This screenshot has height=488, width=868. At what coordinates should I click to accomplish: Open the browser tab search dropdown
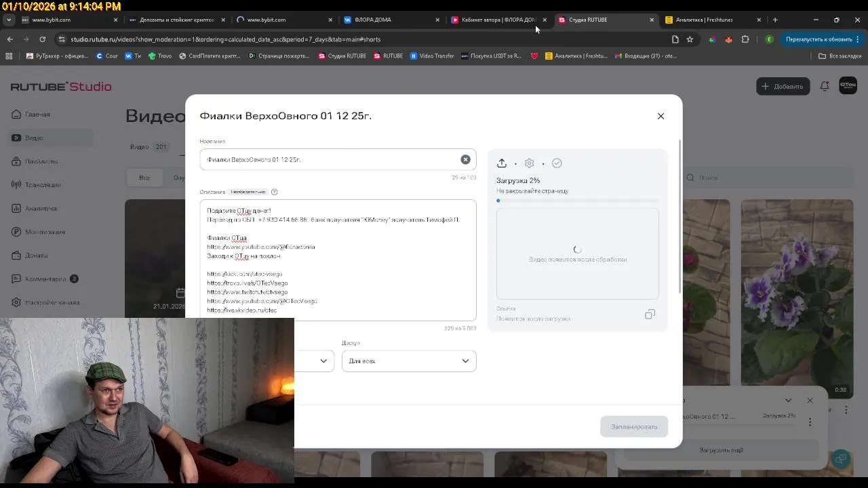click(9, 20)
